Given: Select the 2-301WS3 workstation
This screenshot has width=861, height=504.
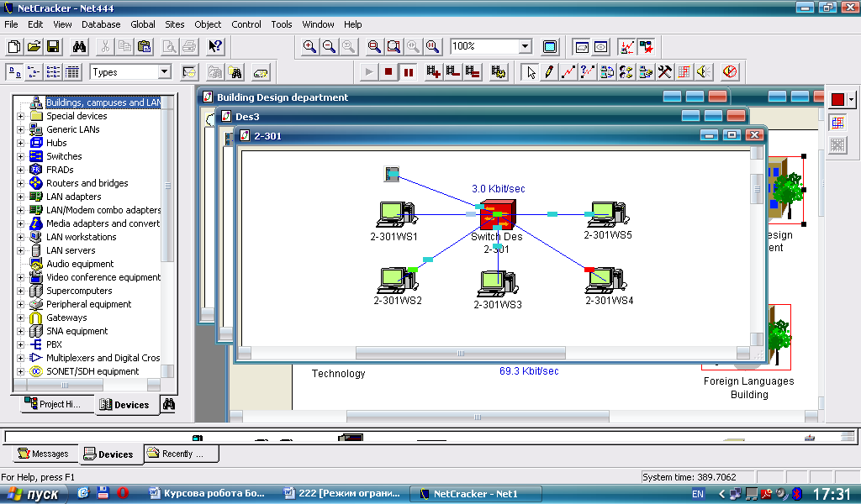Looking at the screenshot, I should (498, 284).
